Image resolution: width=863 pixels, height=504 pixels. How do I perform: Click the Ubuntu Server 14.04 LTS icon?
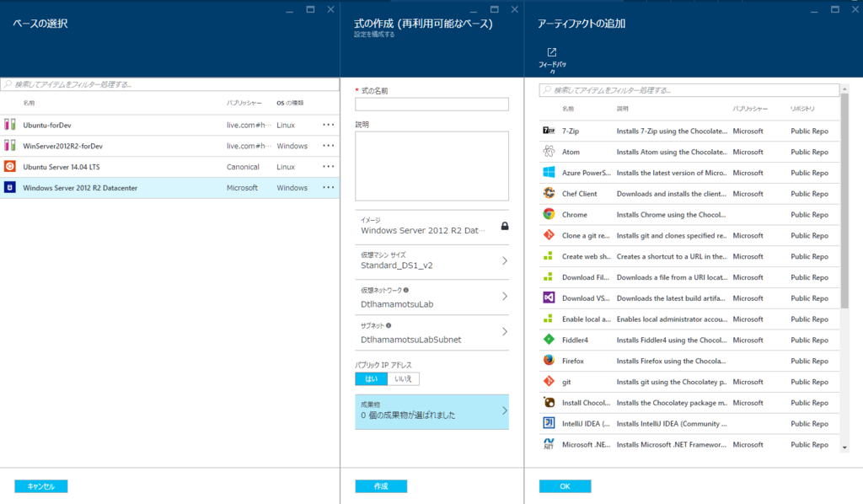(x=9, y=166)
